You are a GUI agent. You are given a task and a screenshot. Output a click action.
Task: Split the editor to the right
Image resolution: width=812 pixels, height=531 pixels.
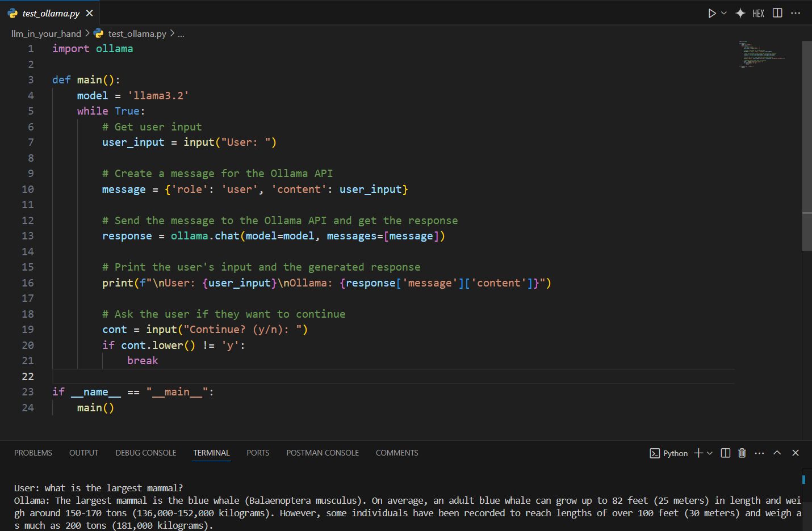777,13
